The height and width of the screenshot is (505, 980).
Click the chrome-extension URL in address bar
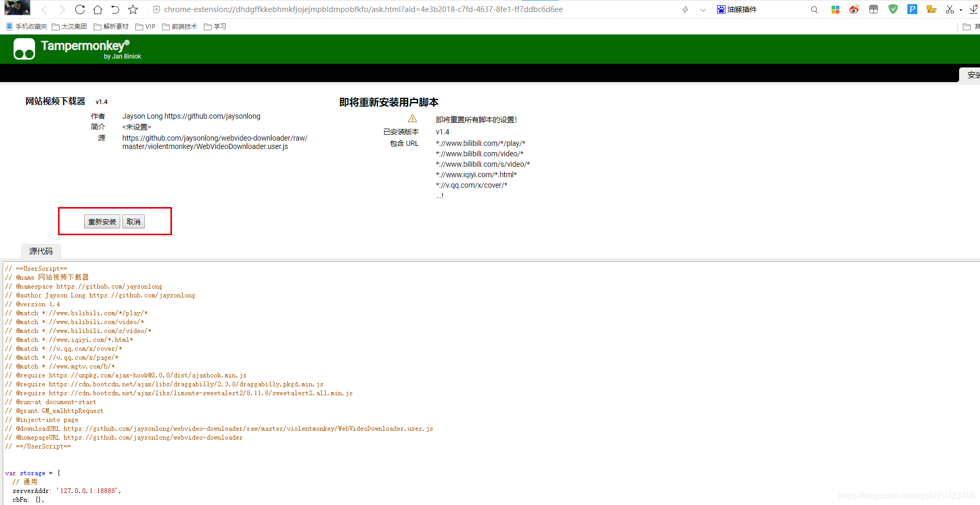pos(363,9)
